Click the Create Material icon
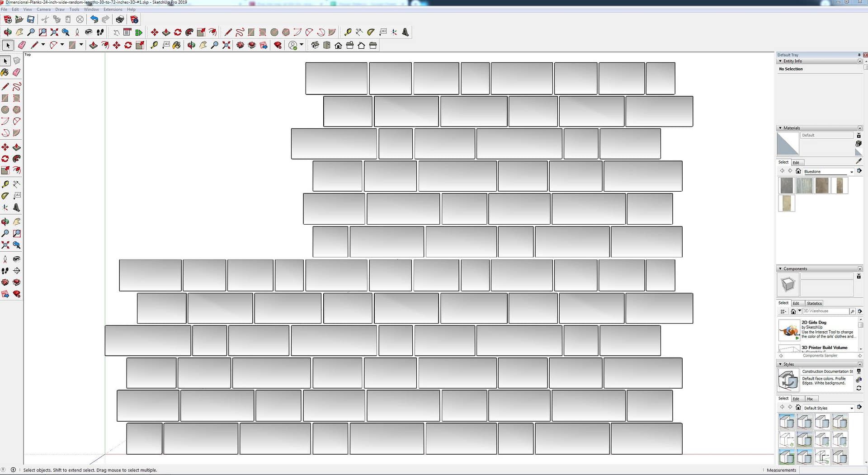Screen dimensions: 868x475 [859, 144]
